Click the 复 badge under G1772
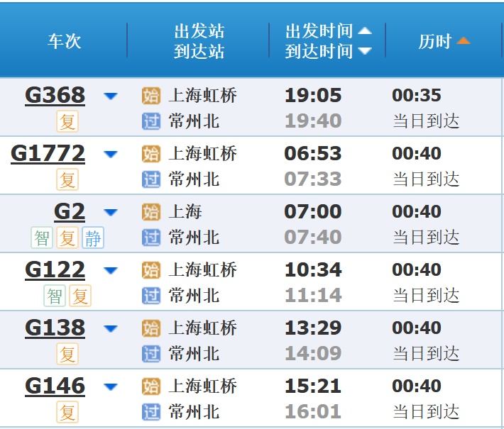This screenshot has width=504, height=429. 67,180
